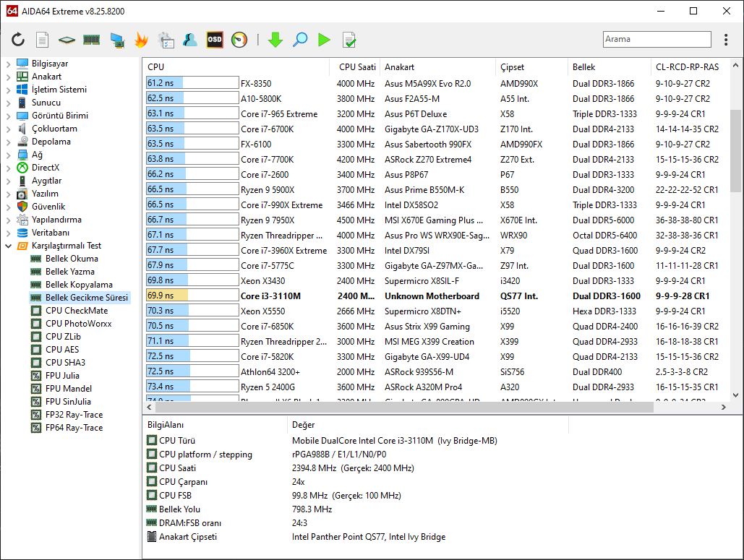
Task: Open the FPU SinJulia benchmark
Action: 68,402
